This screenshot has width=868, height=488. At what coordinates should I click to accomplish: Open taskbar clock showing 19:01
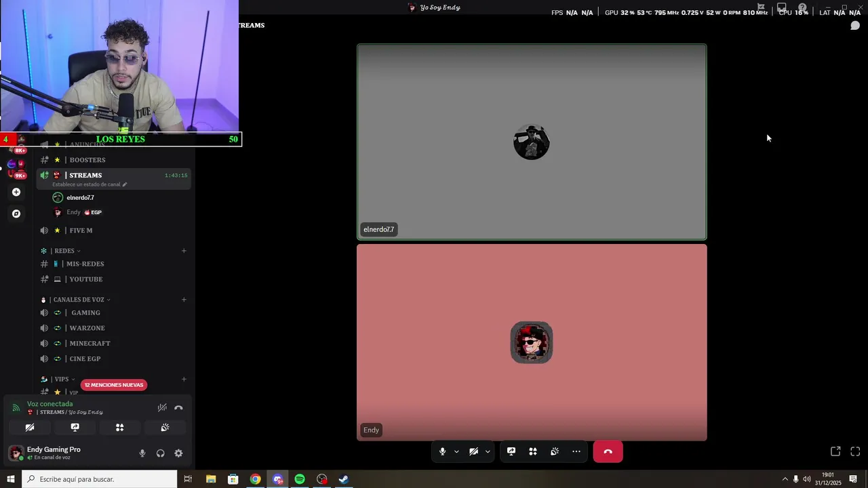pos(828,479)
